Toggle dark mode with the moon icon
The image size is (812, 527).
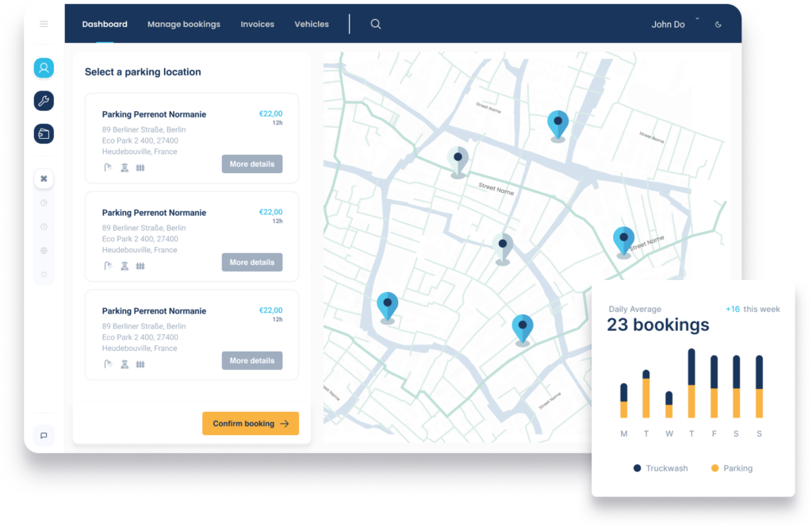click(x=718, y=25)
